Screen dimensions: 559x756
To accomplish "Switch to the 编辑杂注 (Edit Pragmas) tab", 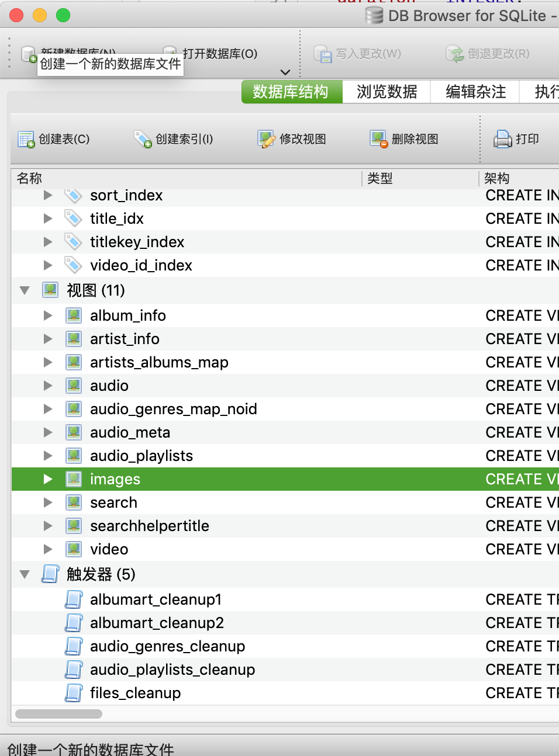I will 475,92.
